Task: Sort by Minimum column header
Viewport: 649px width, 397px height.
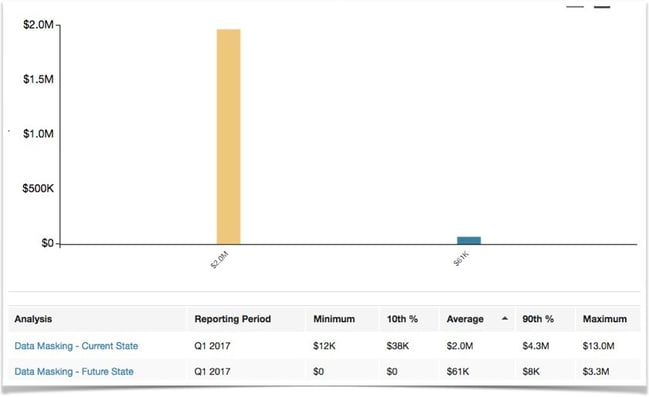Action: pyautogui.click(x=334, y=319)
